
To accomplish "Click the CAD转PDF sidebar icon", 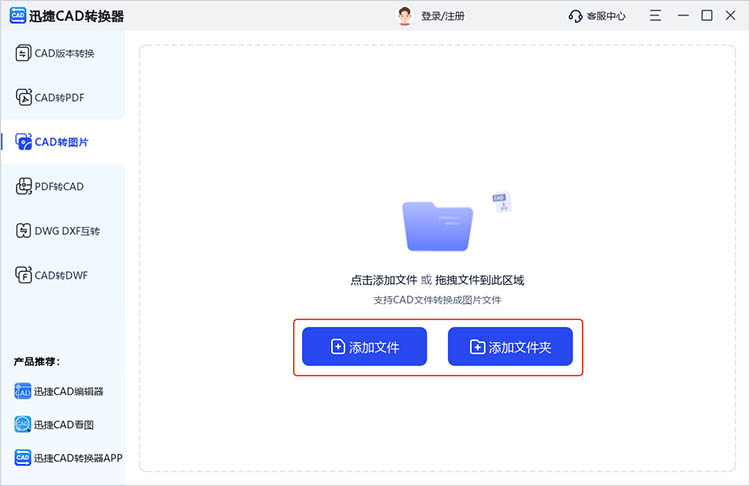I will coord(23,97).
